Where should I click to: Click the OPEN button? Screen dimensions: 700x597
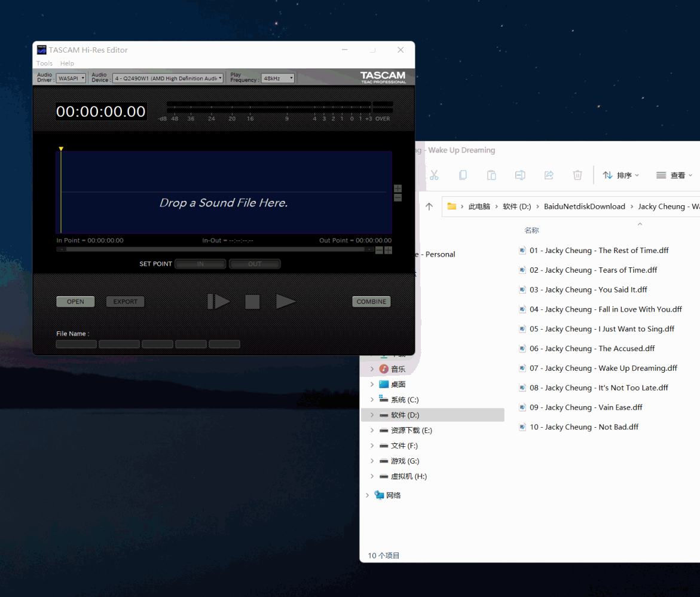[75, 301]
